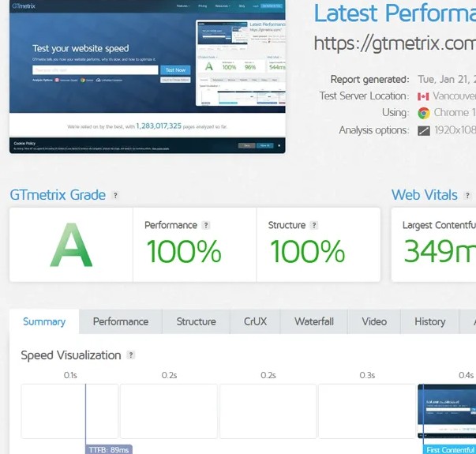Click the GTmetrix Grade help question-mark icon
Image resolution: width=476 pixels, height=454 pixels.
[115, 195]
